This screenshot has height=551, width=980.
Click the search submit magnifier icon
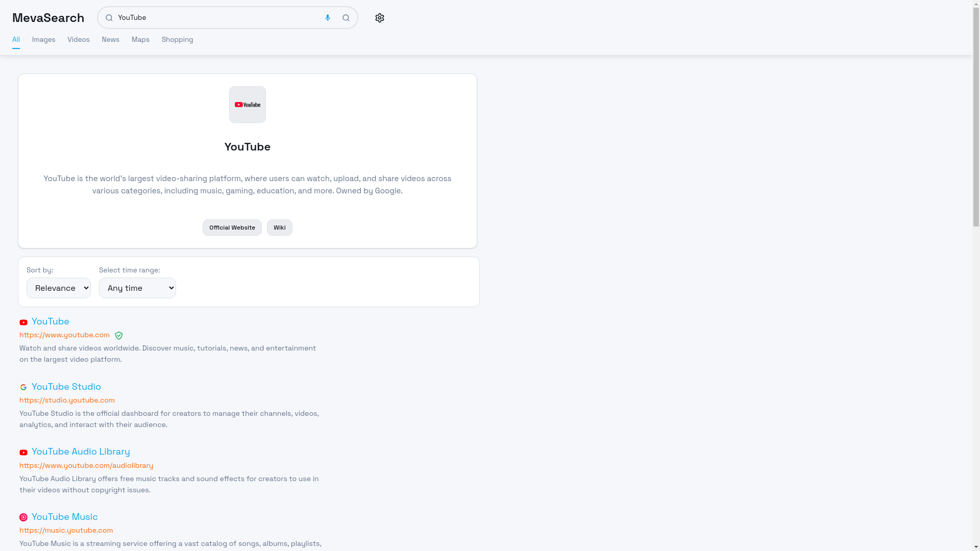pyautogui.click(x=346, y=18)
